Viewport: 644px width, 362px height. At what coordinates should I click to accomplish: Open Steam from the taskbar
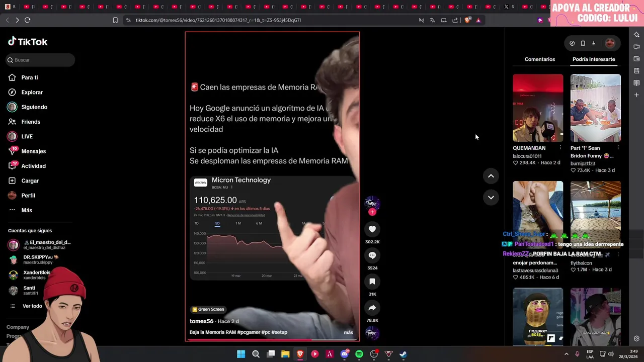[x=403, y=354]
